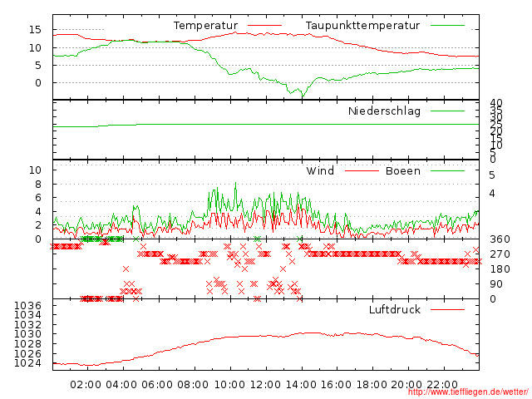Click the 6 wind speed axis label
The width and height of the screenshot is (532, 399).
pyautogui.click(x=38, y=198)
